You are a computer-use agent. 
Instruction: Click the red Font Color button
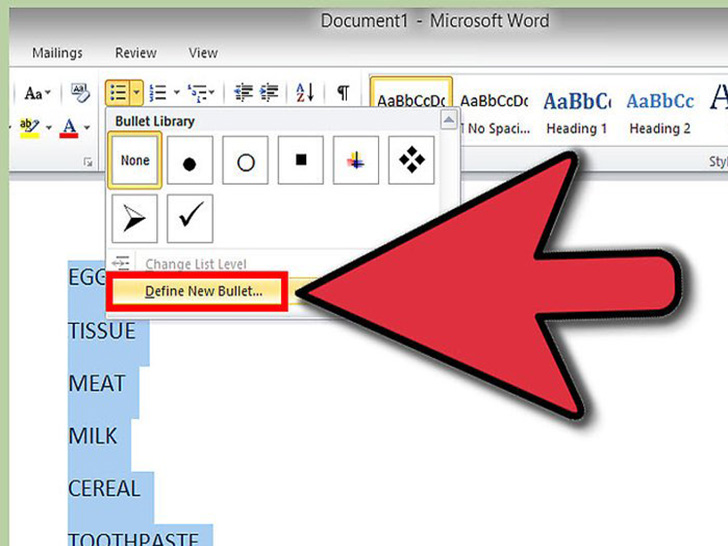coord(69,127)
